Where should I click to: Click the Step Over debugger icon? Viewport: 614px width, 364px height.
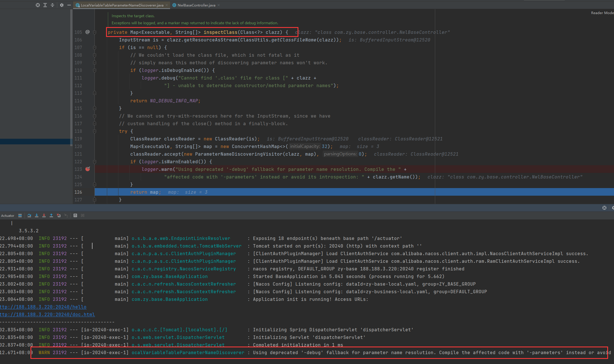(x=29, y=215)
